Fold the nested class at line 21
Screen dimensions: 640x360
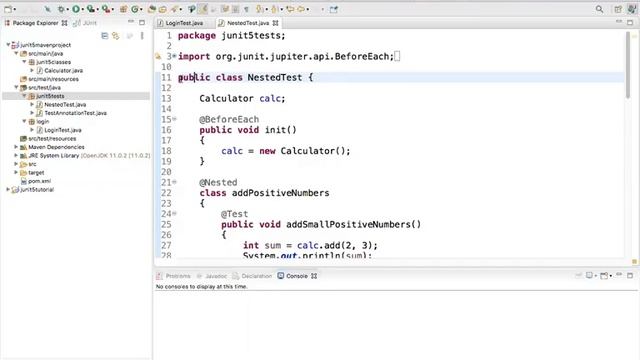point(175,182)
